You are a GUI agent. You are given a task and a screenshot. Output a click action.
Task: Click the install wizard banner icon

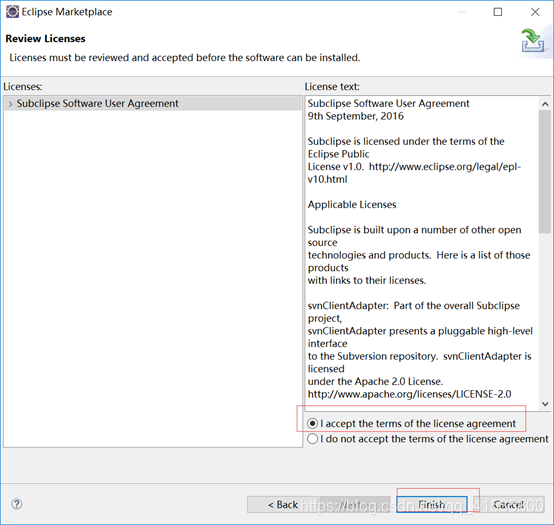(533, 40)
